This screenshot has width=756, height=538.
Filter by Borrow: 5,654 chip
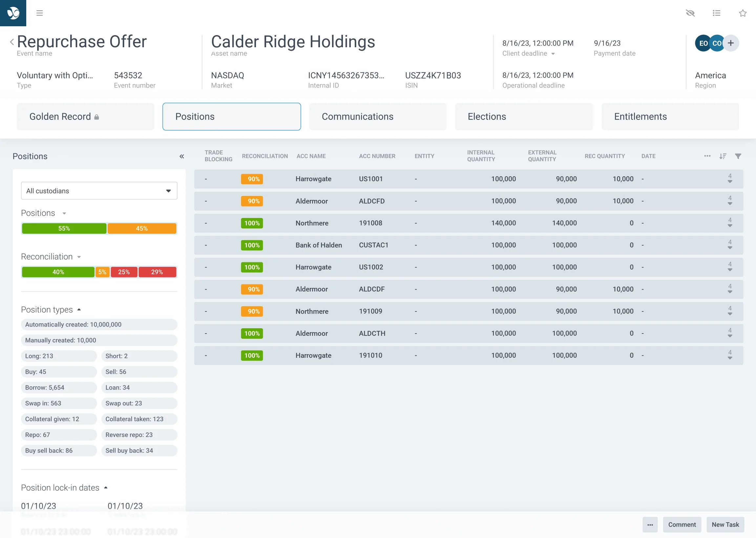click(59, 388)
